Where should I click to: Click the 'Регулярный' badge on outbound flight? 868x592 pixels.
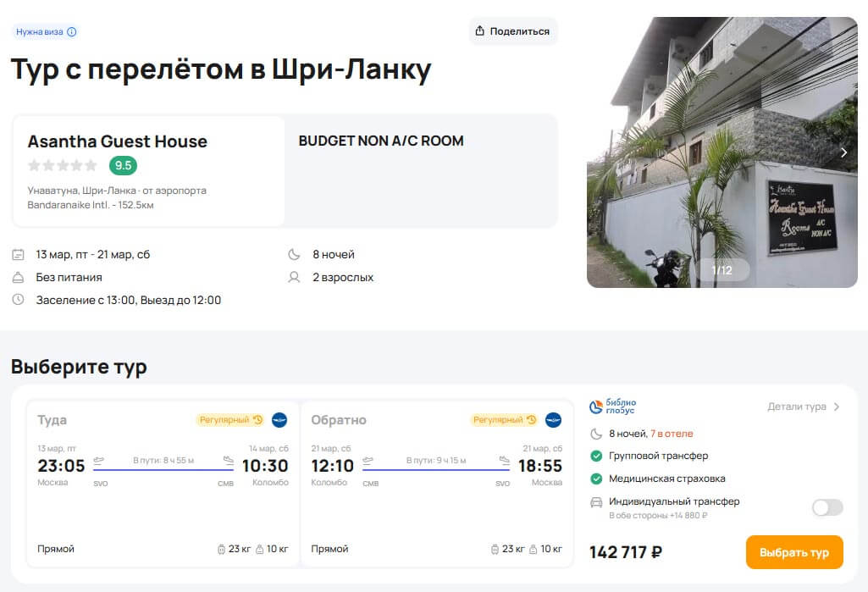[x=230, y=420]
